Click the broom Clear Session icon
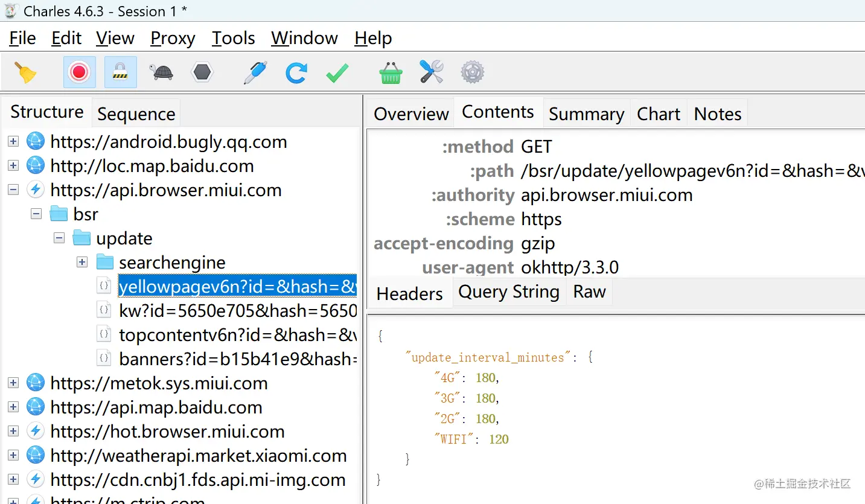 click(25, 72)
